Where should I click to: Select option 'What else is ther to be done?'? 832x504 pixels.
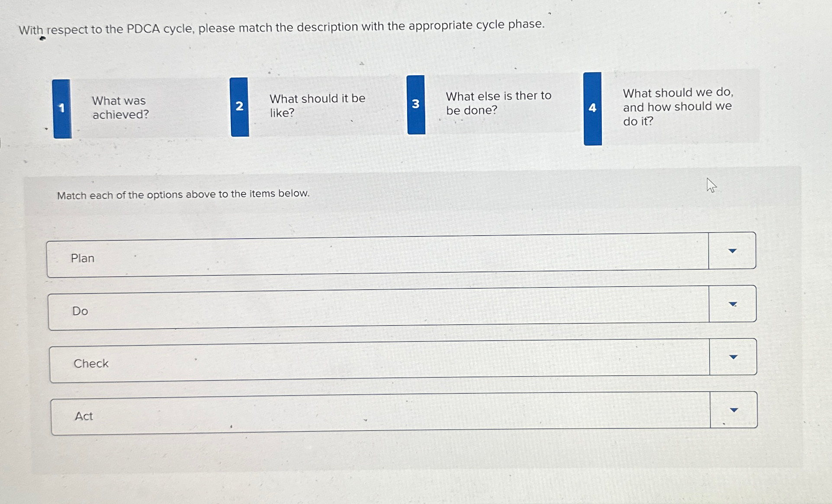pos(498,103)
